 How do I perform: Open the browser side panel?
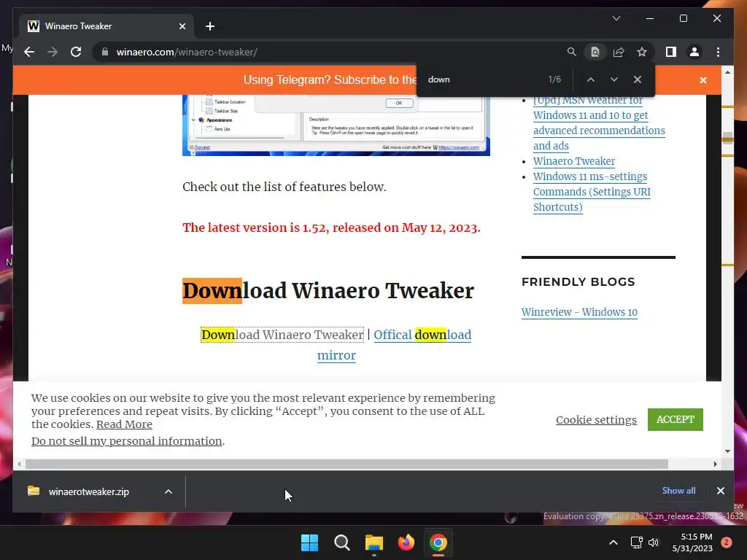671,52
